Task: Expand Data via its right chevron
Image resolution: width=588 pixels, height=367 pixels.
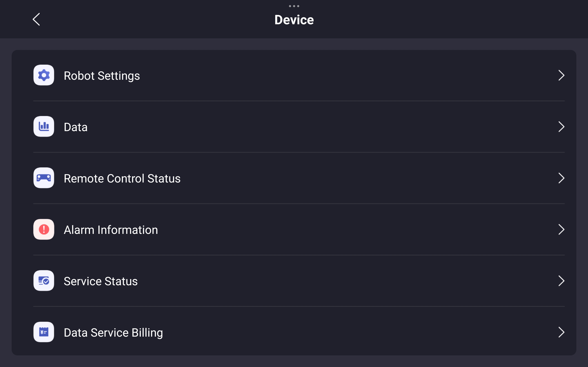Action: [561, 127]
